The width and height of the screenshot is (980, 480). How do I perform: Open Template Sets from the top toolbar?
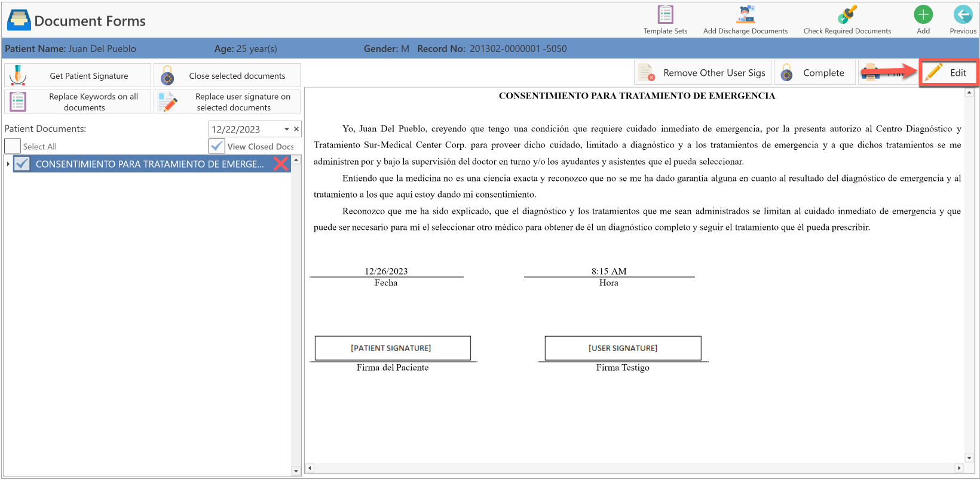(665, 20)
